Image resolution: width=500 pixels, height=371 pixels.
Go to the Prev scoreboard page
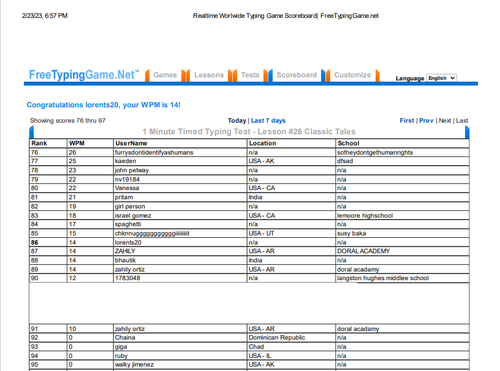click(x=426, y=121)
